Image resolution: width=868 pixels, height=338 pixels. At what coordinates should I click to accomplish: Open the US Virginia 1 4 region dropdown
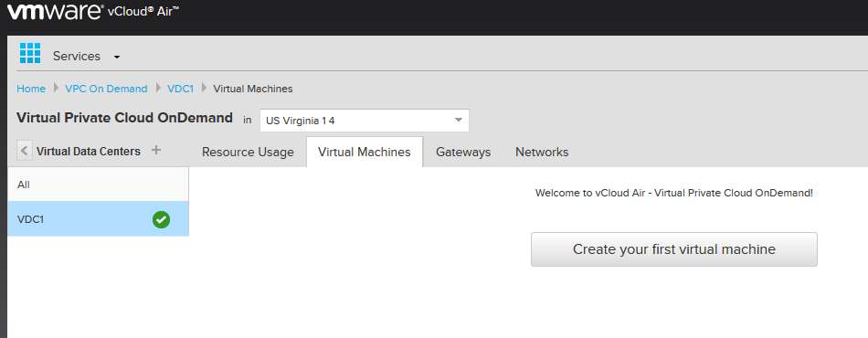365,121
